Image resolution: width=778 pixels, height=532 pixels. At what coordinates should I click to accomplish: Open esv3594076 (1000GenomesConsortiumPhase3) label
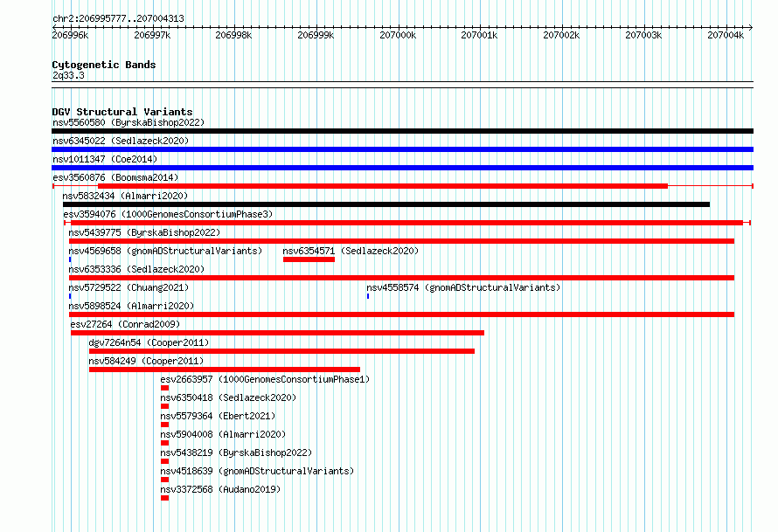[168, 214]
